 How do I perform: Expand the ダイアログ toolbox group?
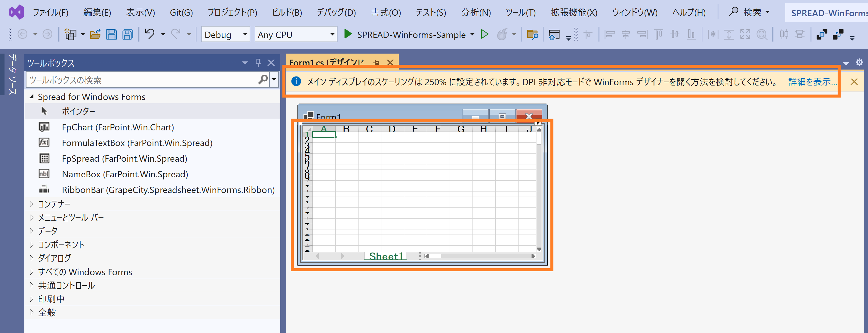[x=31, y=258]
